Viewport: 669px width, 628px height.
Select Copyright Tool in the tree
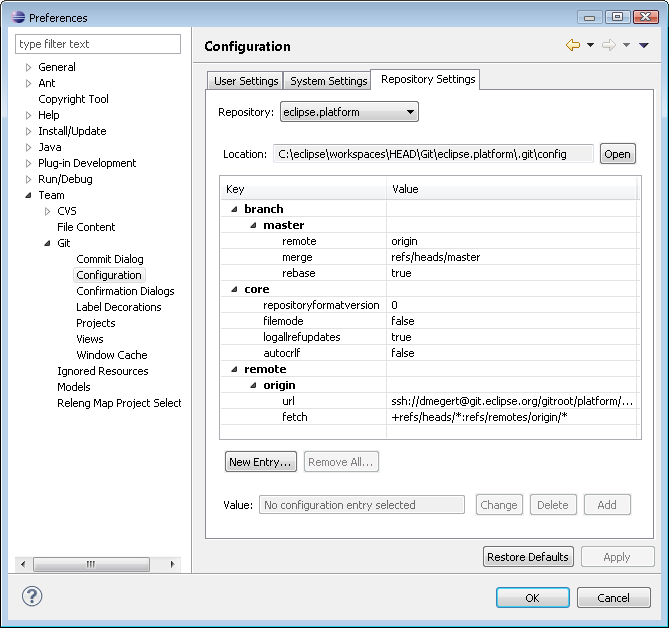pos(73,99)
